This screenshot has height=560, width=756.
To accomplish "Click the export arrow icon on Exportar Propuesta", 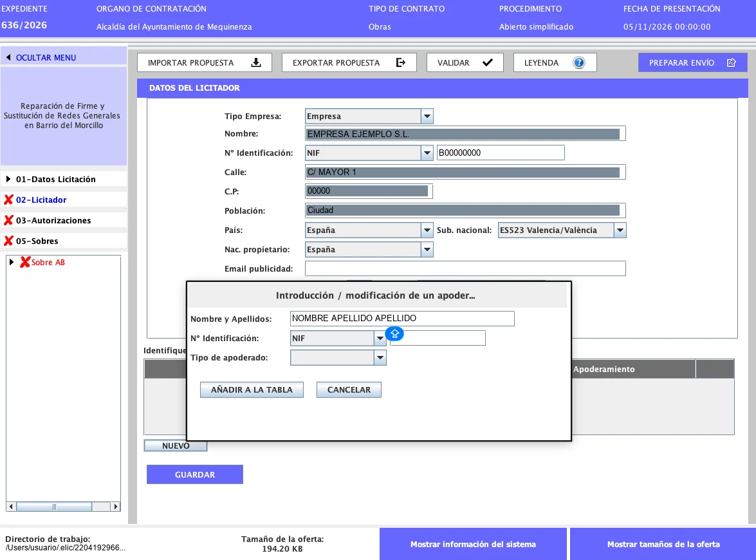I will (401, 62).
